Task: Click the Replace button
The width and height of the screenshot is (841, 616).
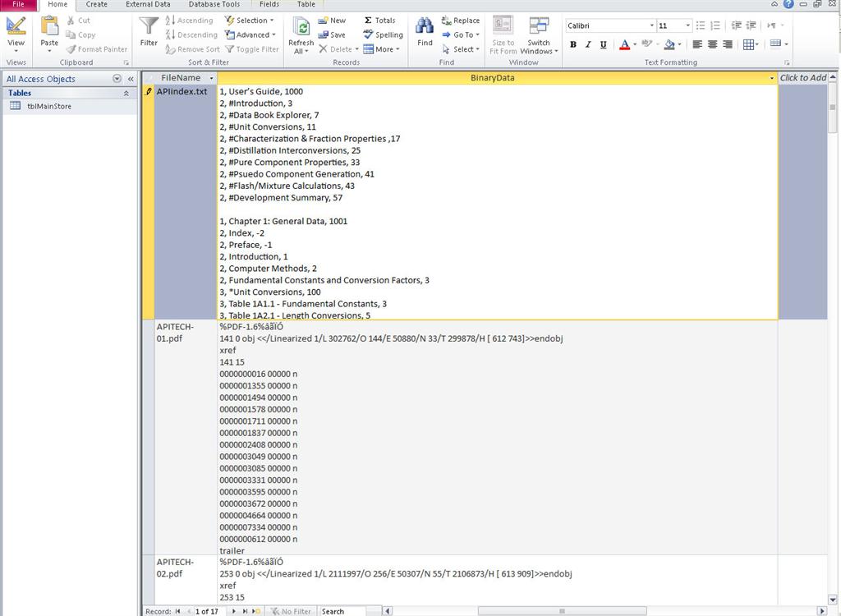Action: 461,21
